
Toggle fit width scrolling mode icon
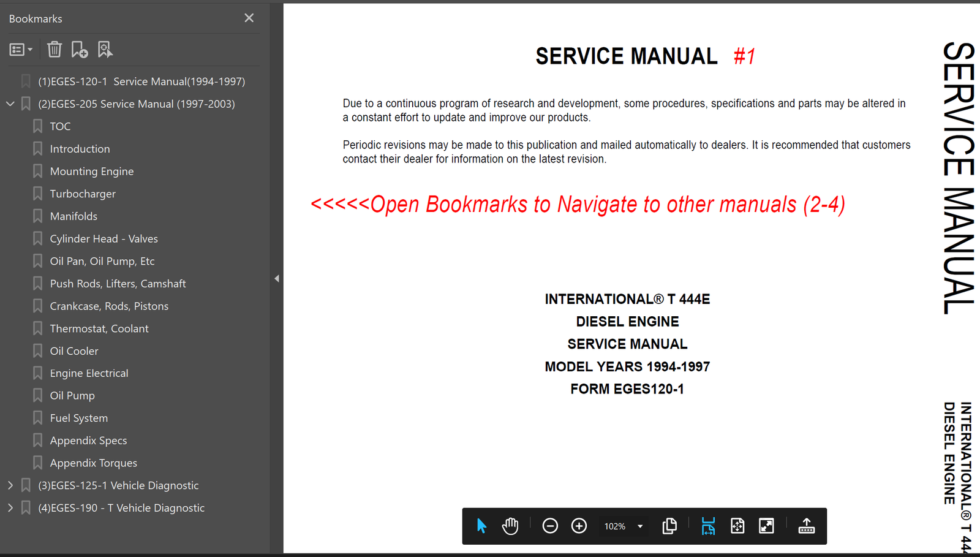click(708, 526)
